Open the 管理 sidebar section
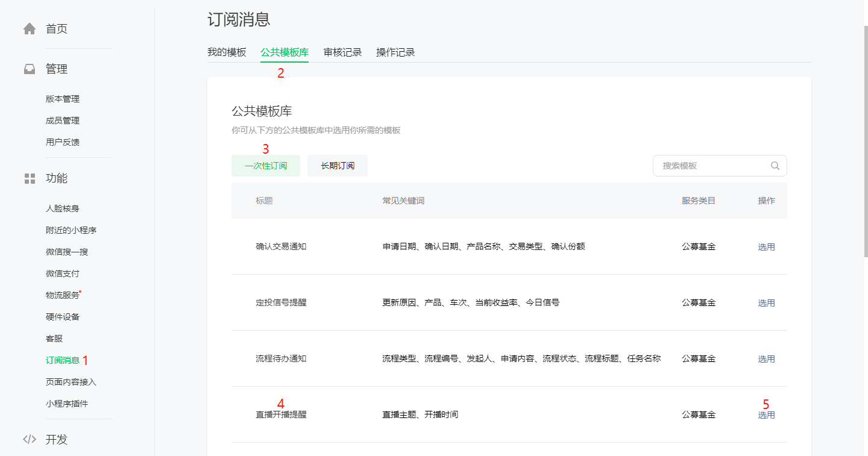Screen dimensions: 868x456 coord(57,69)
